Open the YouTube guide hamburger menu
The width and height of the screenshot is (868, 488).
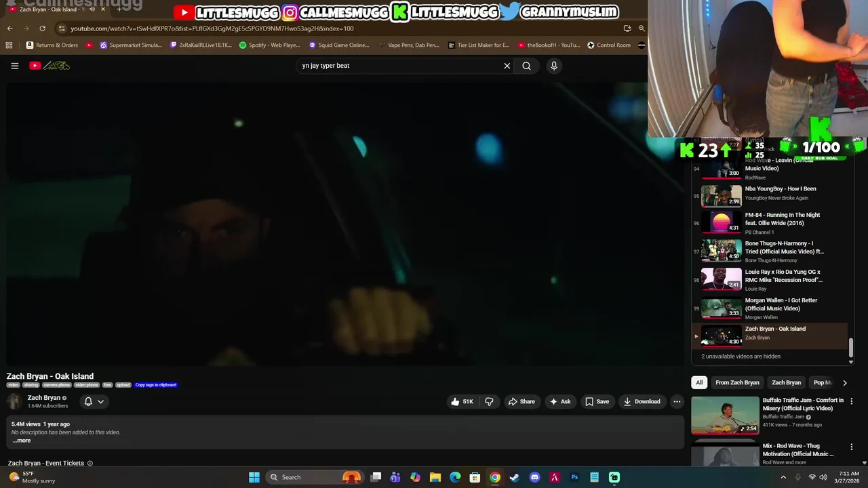14,66
